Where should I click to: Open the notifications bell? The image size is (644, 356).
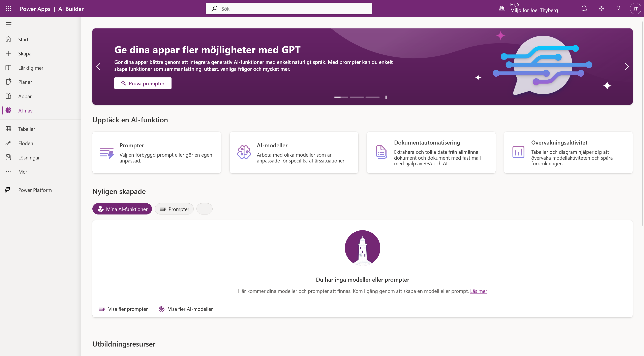pos(584,8)
